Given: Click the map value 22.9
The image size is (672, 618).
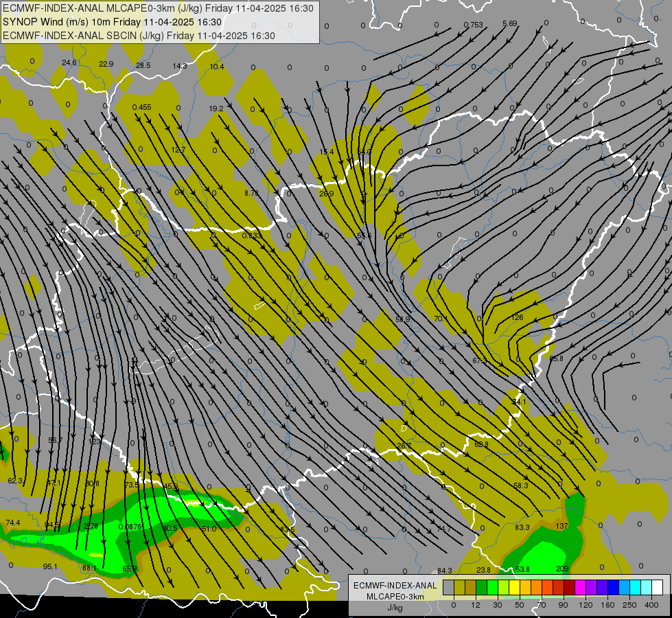Looking at the screenshot, I should pyautogui.click(x=106, y=64).
